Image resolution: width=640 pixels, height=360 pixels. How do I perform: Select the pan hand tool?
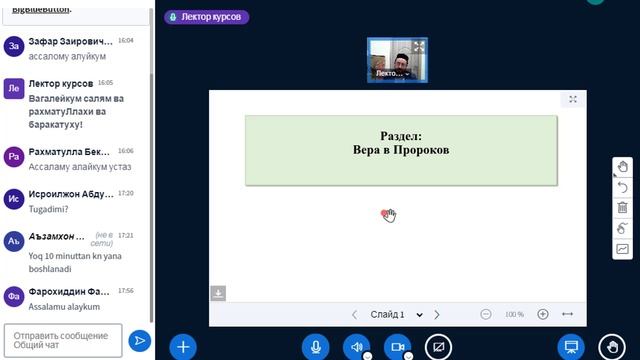(x=622, y=167)
